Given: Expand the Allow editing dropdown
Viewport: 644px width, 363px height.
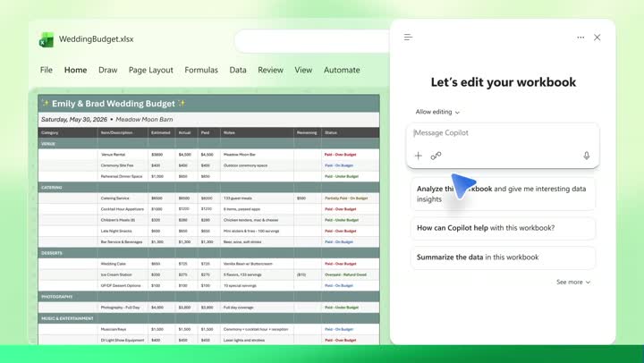Looking at the screenshot, I should tap(437, 112).
